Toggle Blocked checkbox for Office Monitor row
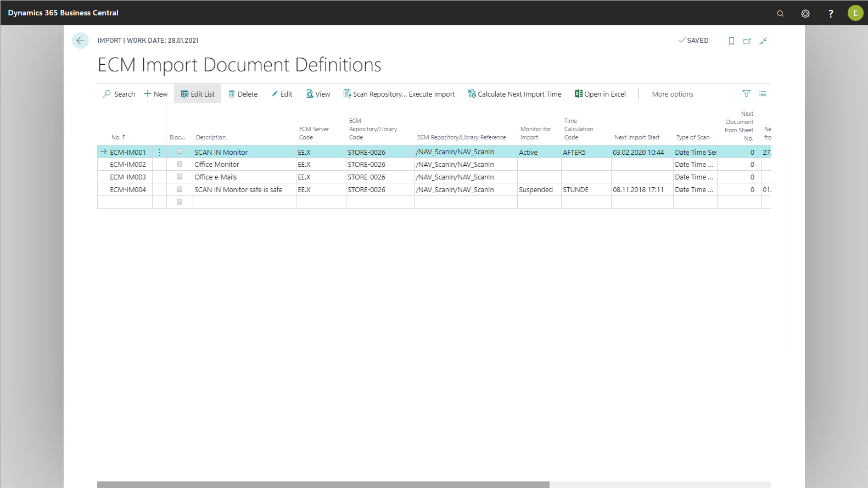Viewport: 868px width, 488px height. click(x=180, y=164)
